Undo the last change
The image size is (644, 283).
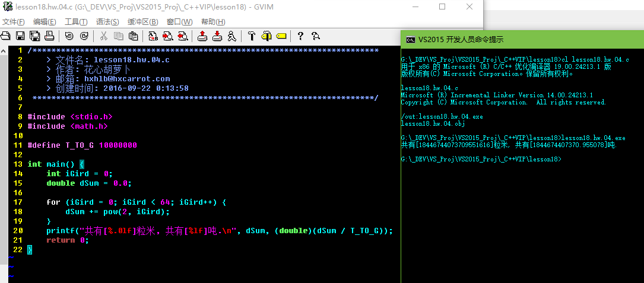(69, 36)
